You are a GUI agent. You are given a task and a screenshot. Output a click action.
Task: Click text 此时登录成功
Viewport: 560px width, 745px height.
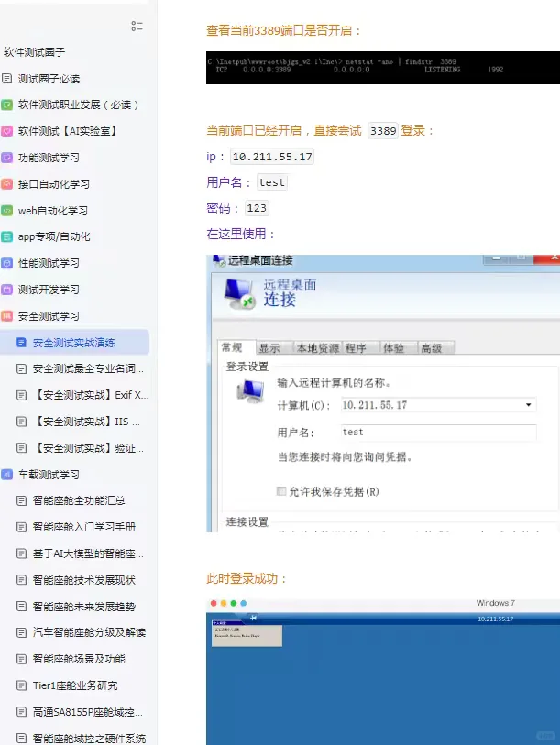tap(247, 578)
